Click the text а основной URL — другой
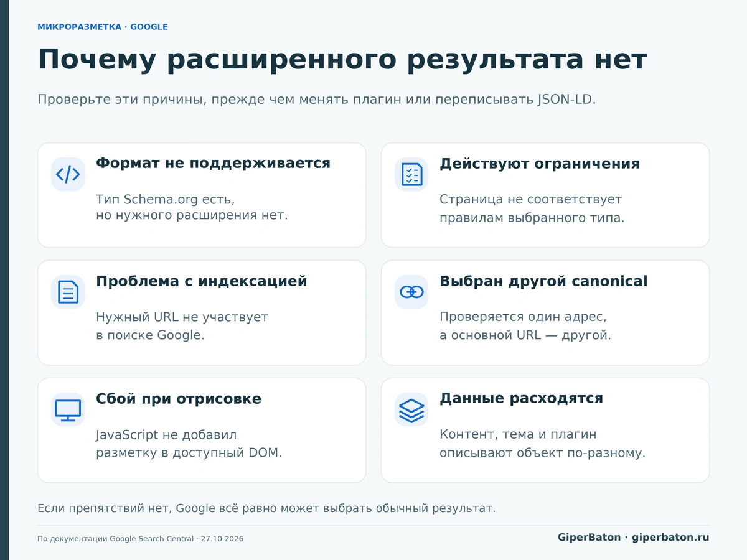 coord(525,335)
